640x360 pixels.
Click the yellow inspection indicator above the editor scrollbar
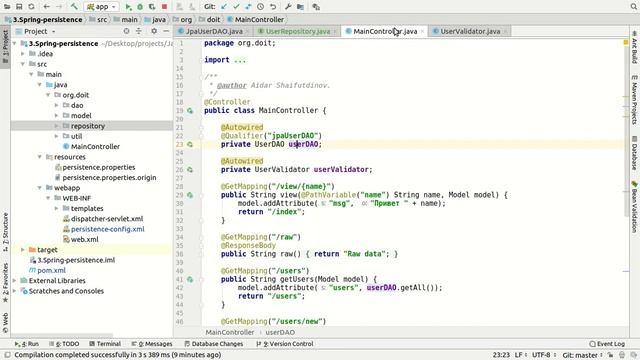626,42
